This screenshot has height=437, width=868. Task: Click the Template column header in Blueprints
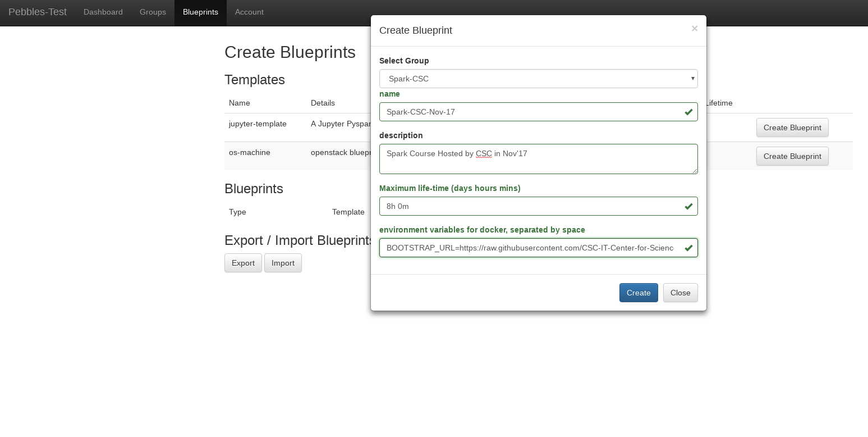pyautogui.click(x=348, y=212)
